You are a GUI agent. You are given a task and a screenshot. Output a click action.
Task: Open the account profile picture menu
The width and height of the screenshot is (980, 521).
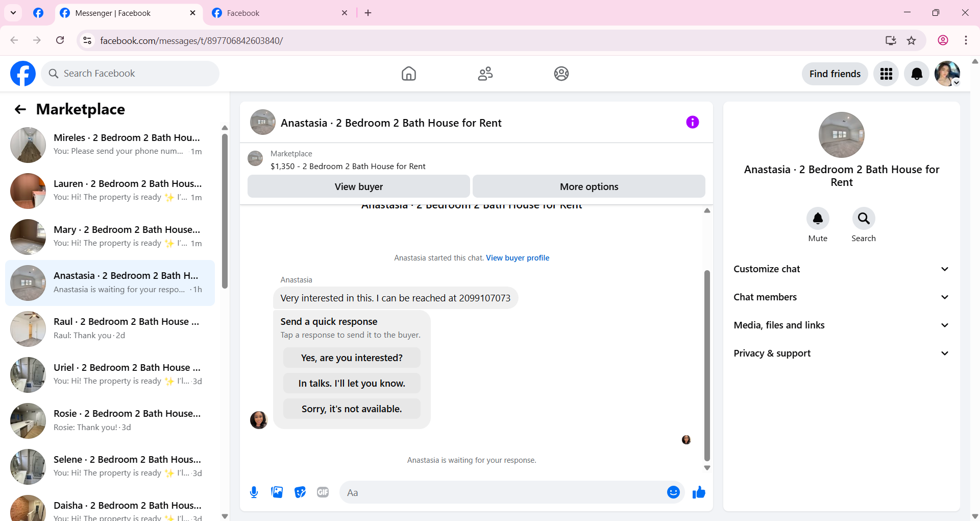[x=947, y=74]
